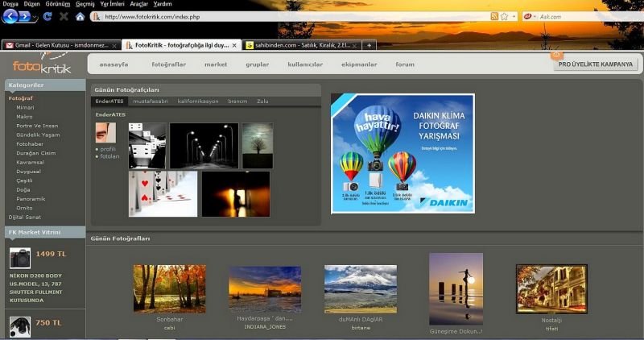Expand the search engine selector dropdown
The height and width of the screenshot is (340, 644).
click(x=535, y=16)
